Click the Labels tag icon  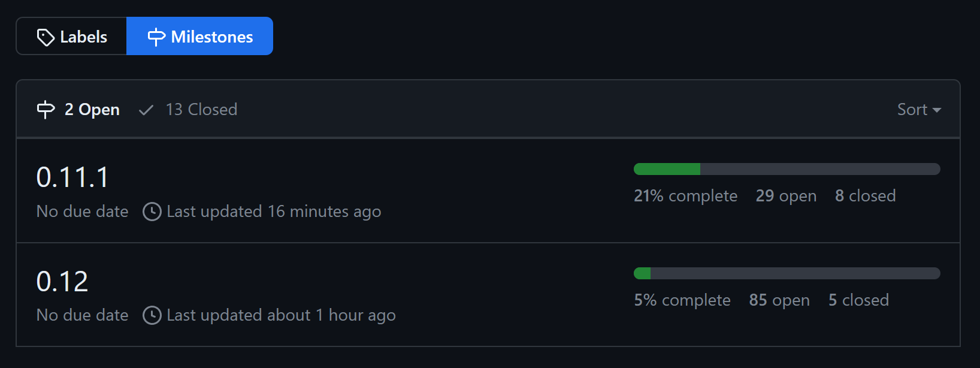pyautogui.click(x=46, y=37)
